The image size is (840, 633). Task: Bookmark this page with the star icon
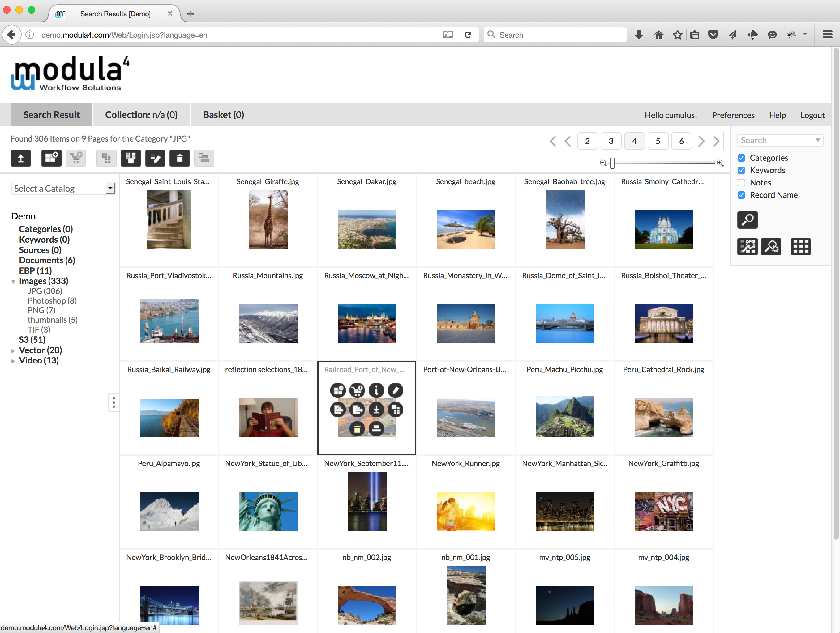tap(677, 35)
